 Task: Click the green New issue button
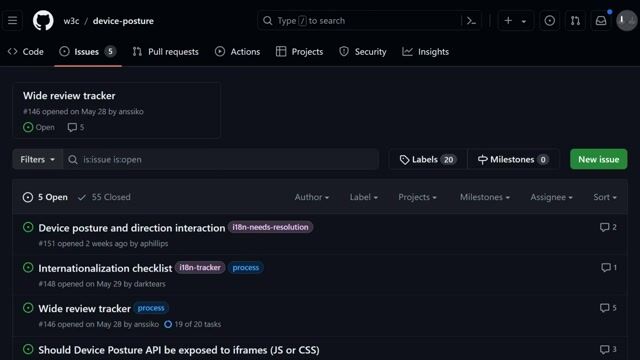pyautogui.click(x=598, y=159)
